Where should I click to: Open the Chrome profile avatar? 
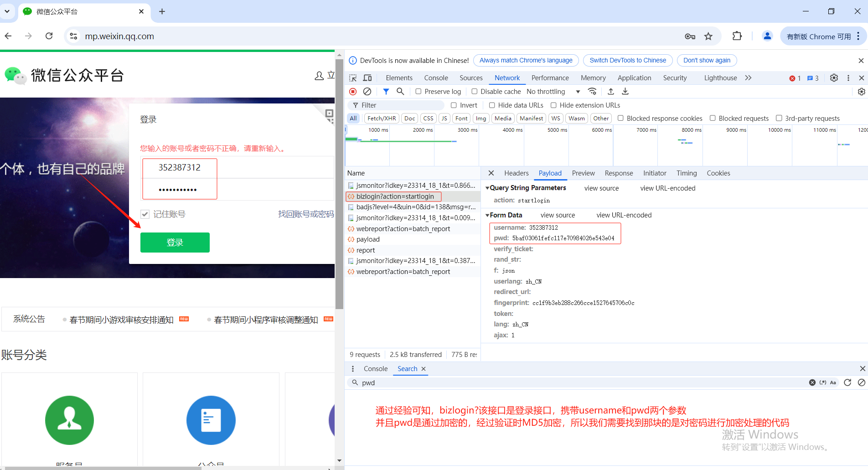[x=767, y=36]
